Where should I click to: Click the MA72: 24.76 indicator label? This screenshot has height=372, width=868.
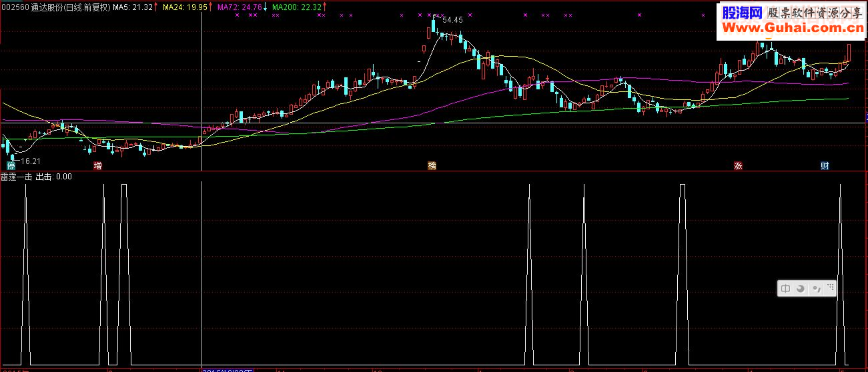coord(240,7)
